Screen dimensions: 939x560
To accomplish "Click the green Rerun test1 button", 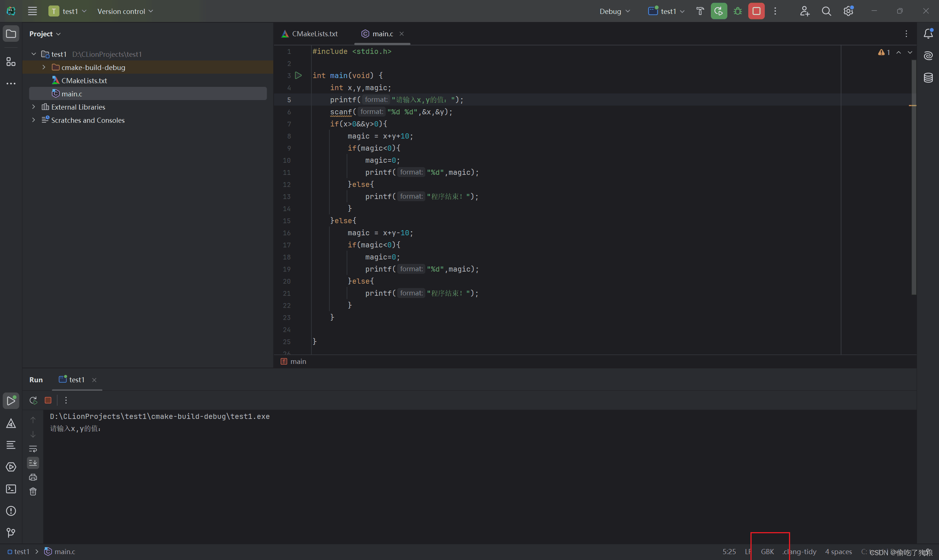I will click(719, 11).
